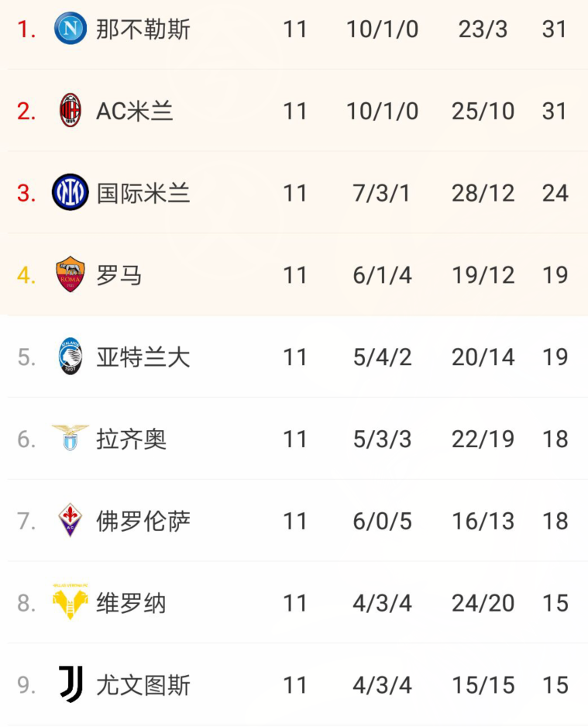Tap the AS Roma crest
Viewport: 588px width, 727px height.
(70, 274)
